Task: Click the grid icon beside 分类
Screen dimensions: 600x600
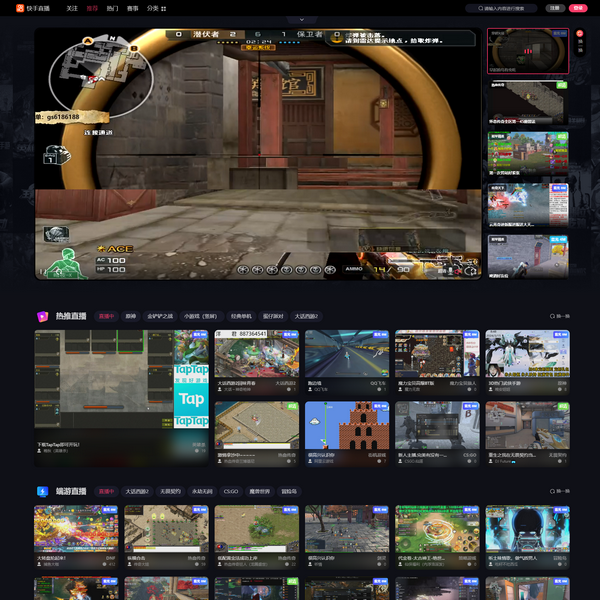Action: click(x=164, y=7)
